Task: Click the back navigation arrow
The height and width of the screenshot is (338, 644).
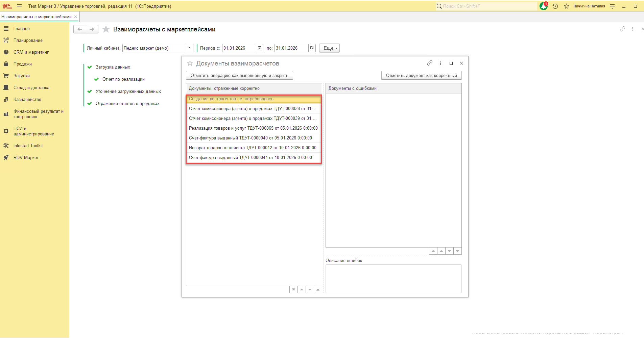Action: (x=80, y=29)
